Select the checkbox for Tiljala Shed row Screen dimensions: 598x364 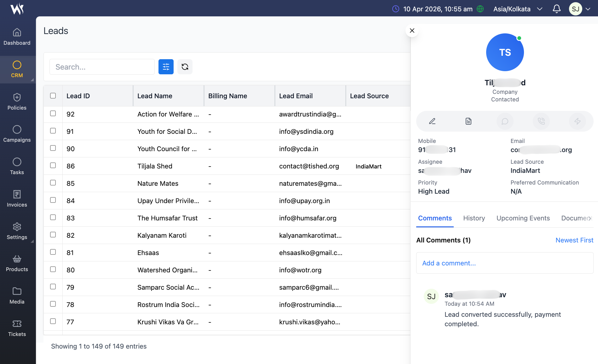(53, 165)
